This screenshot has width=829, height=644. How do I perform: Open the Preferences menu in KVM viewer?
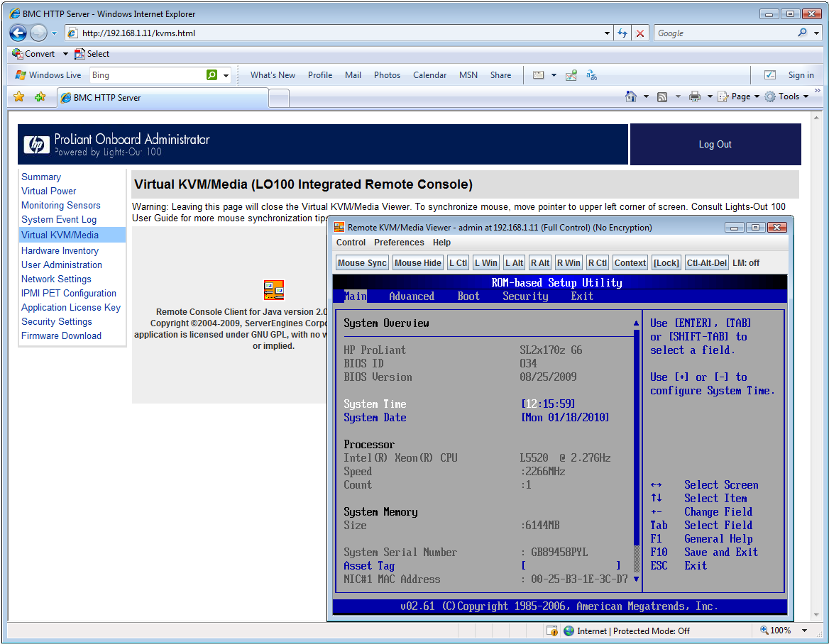point(399,242)
